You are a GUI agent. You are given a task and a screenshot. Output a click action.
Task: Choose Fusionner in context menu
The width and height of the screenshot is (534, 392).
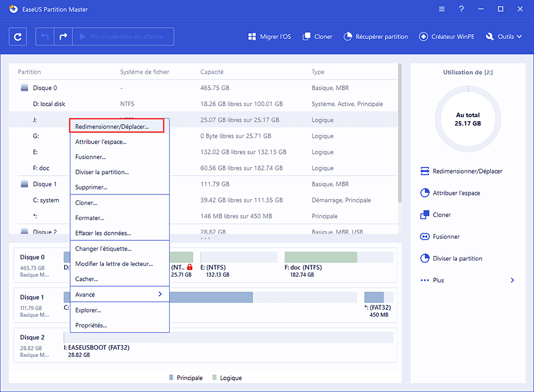click(x=120, y=157)
